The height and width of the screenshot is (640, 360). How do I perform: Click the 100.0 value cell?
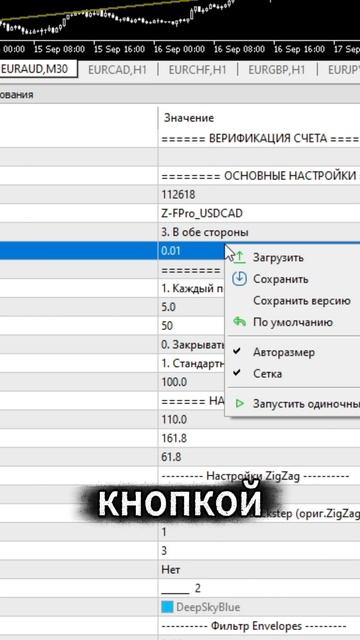coord(192,382)
